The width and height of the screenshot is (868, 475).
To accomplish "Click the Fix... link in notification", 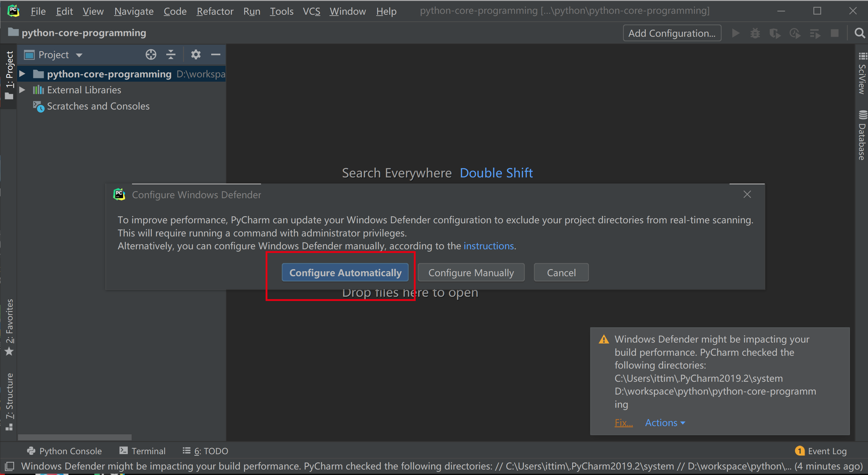I will (x=623, y=422).
